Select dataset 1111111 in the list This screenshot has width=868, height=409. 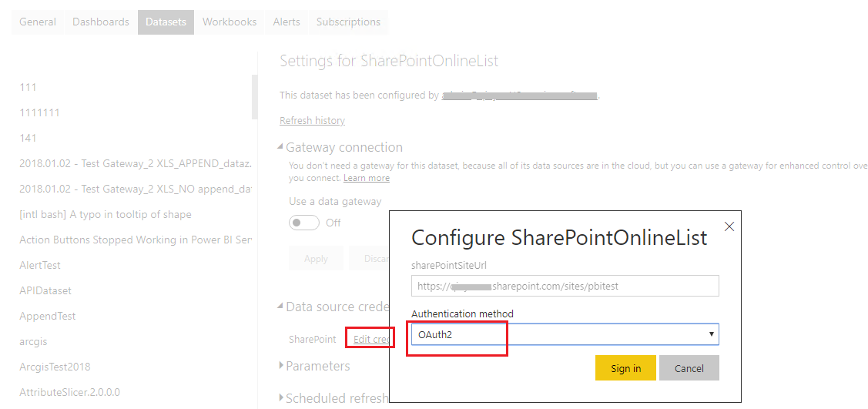[x=39, y=113]
